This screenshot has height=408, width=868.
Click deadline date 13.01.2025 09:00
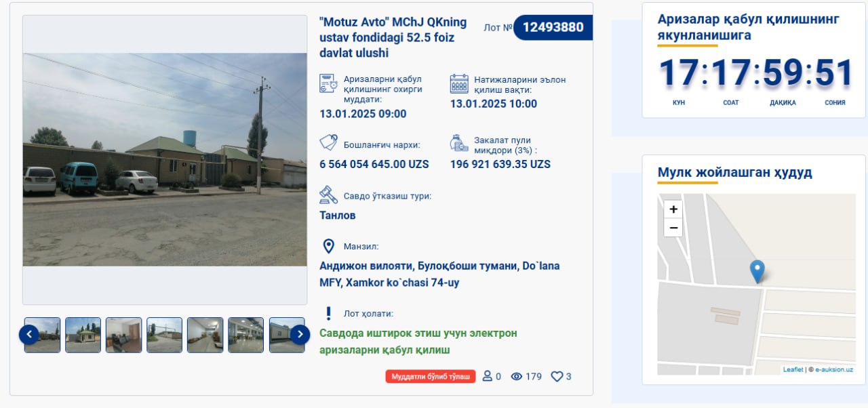coord(363,114)
